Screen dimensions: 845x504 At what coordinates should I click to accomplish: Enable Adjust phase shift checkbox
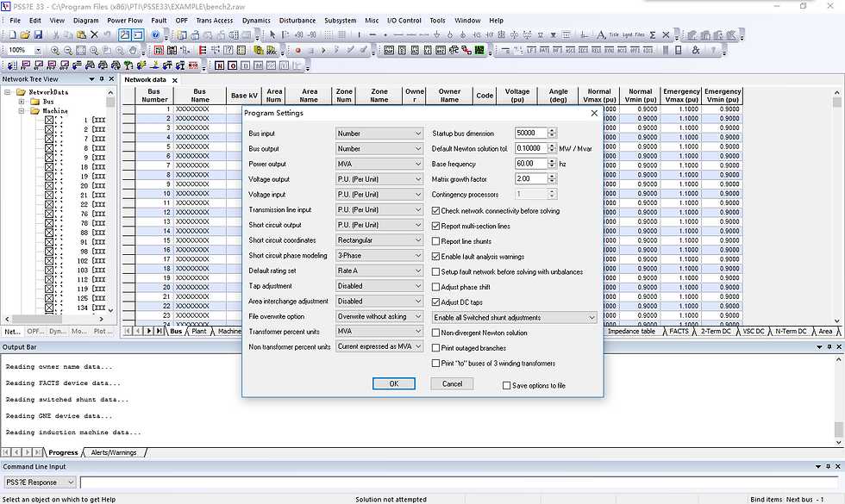436,287
